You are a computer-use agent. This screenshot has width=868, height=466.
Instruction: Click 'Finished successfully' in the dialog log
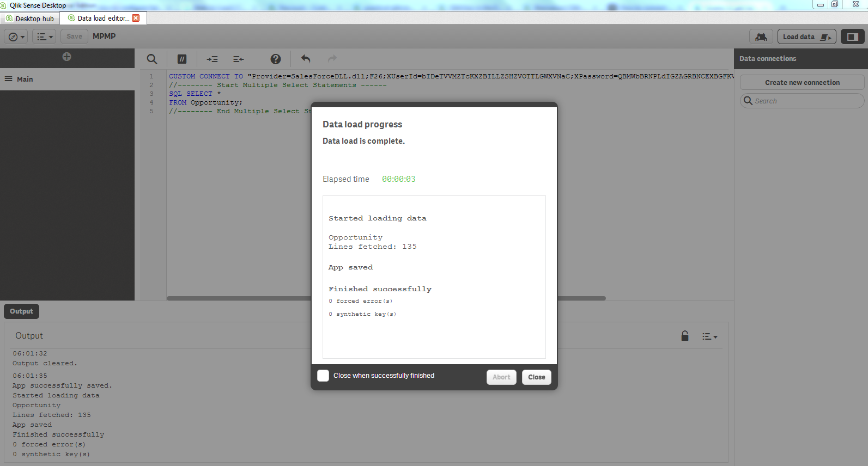(x=380, y=289)
